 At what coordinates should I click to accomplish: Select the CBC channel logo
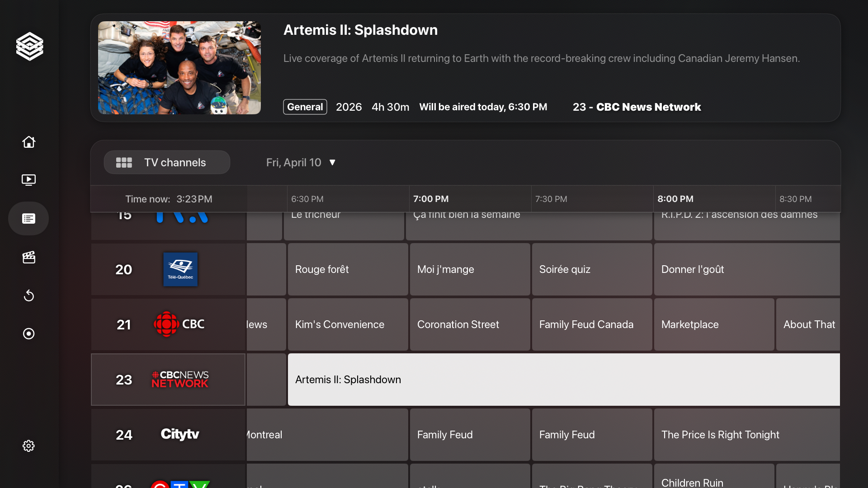pos(179,324)
